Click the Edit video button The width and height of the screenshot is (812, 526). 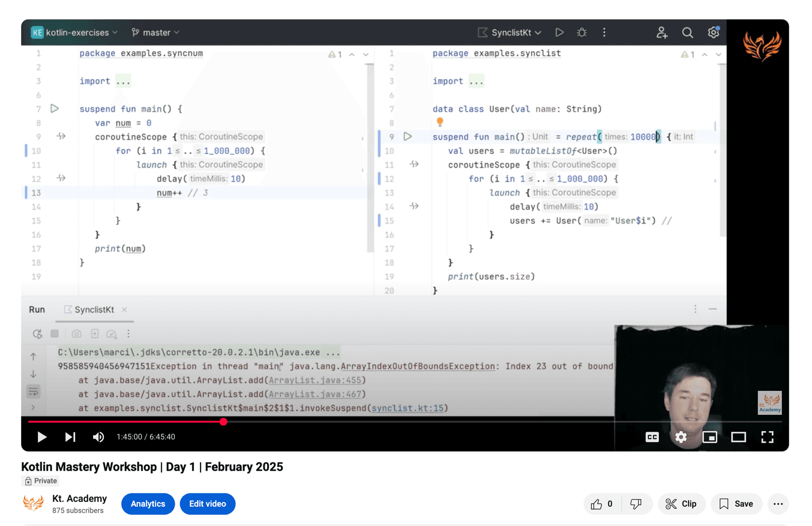(208, 504)
